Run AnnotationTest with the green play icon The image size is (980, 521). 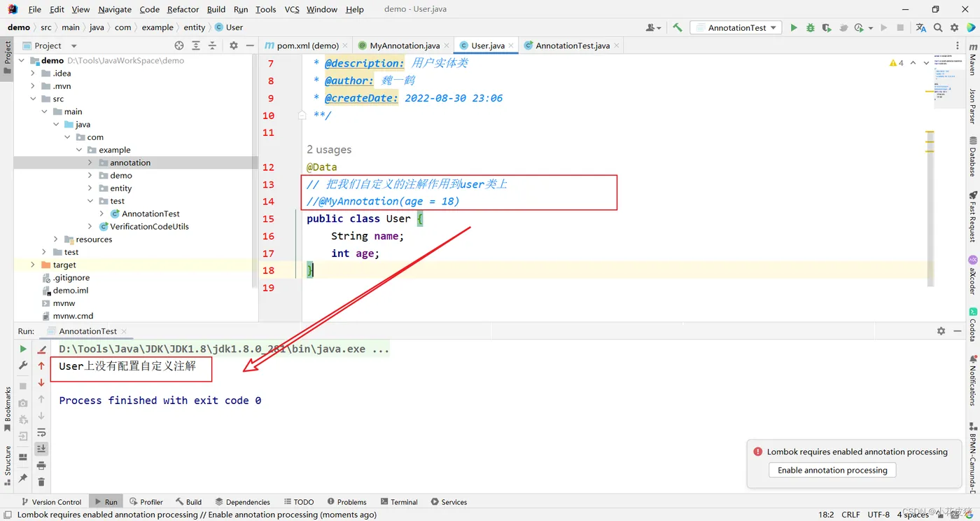coord(794,27)
